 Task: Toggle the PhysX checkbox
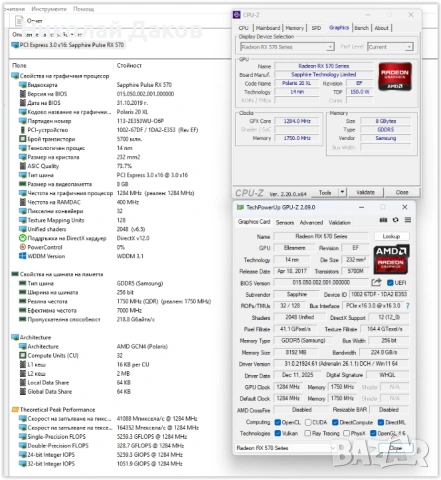pyautogui.click(x=346, y=433)
